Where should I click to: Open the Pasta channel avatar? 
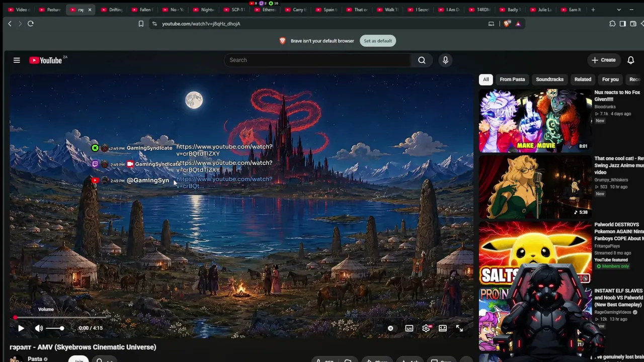pos(17,359)
